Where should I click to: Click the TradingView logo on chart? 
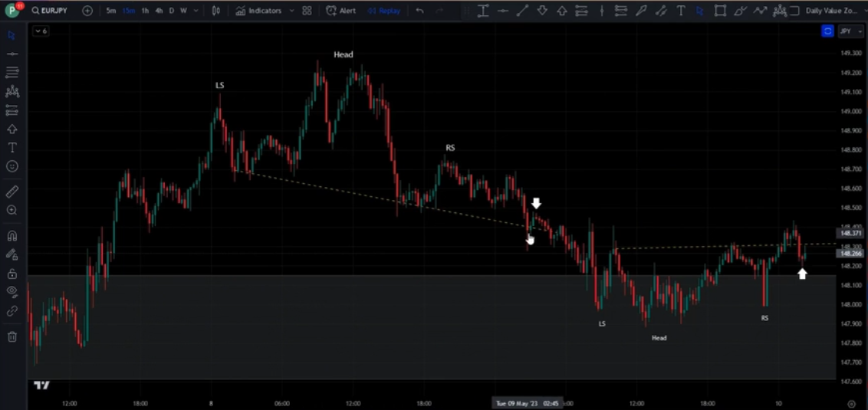(41, 385)
